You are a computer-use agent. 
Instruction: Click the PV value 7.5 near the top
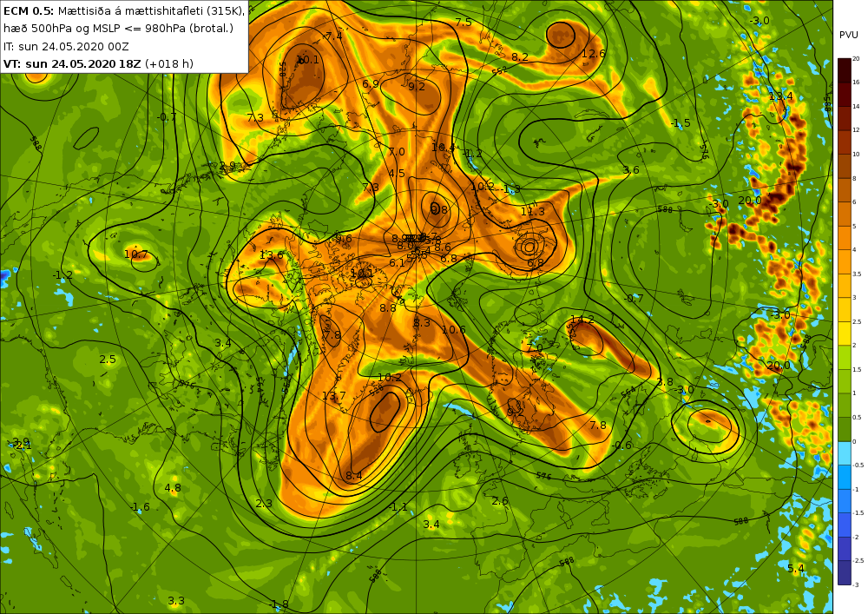click(464, 23)
